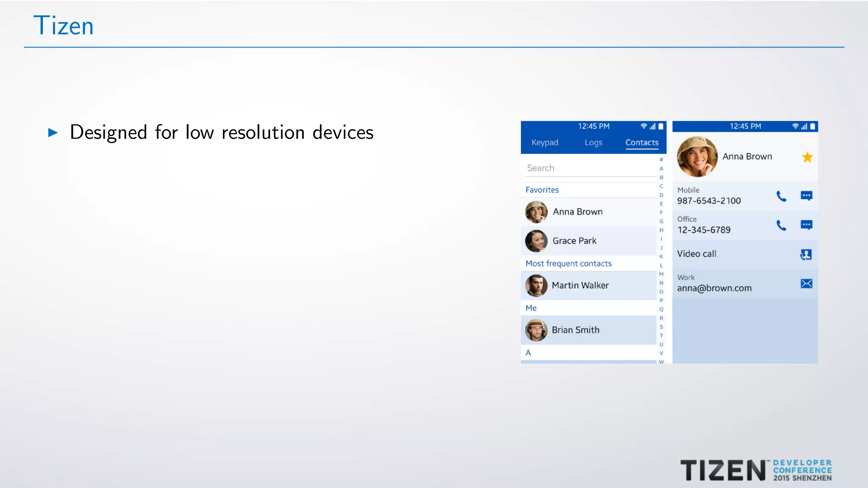Send message to Mobile number
Screen dimensions: 868x488
click(806, 196)
